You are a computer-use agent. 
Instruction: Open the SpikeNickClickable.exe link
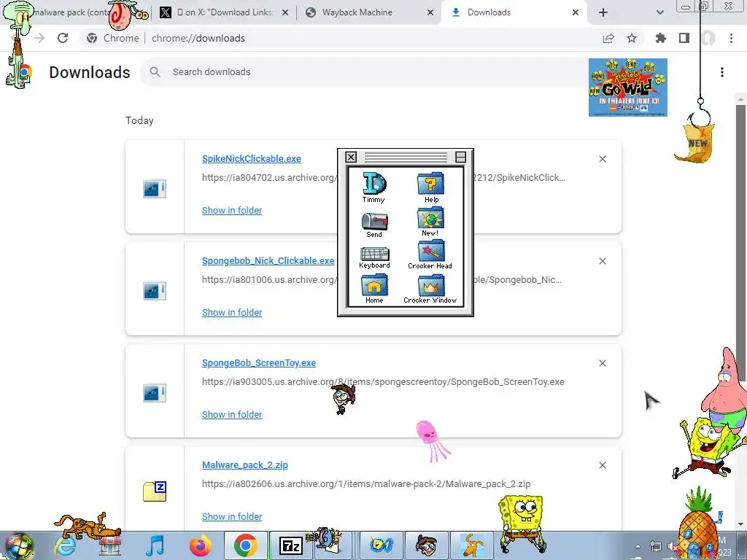(252, 158)
